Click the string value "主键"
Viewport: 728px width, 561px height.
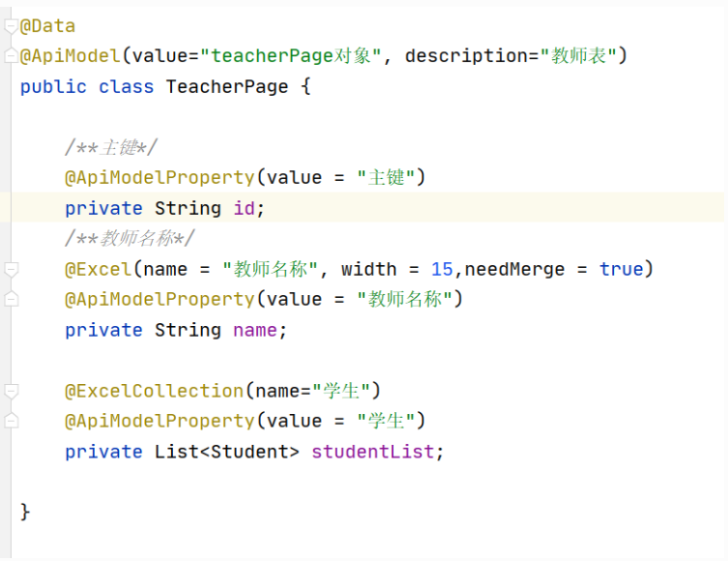coord(386,178)
